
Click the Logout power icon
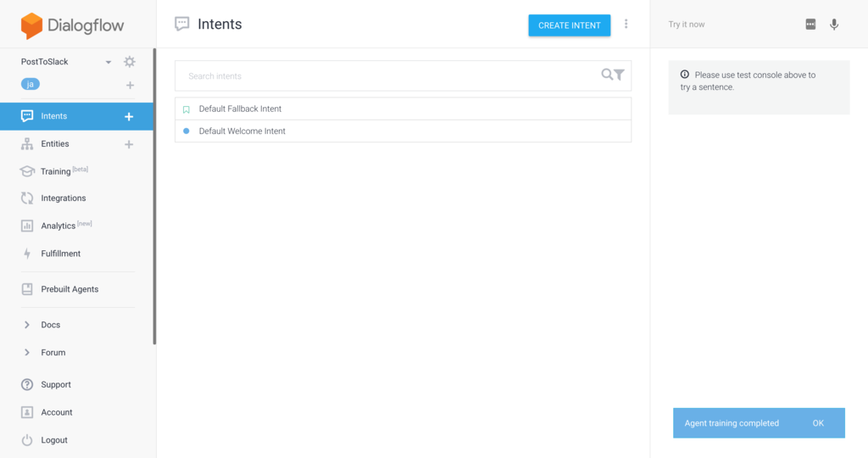coord(26,439)
